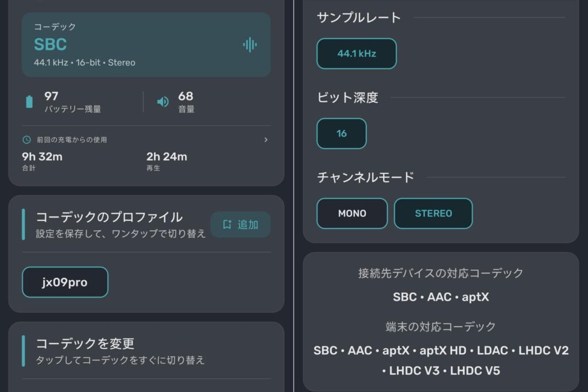Tap the 設定を保存して、ワンタップで切り替え subtitle
The width and height of the screenshot is (588, 392).
tap(121, 234)
